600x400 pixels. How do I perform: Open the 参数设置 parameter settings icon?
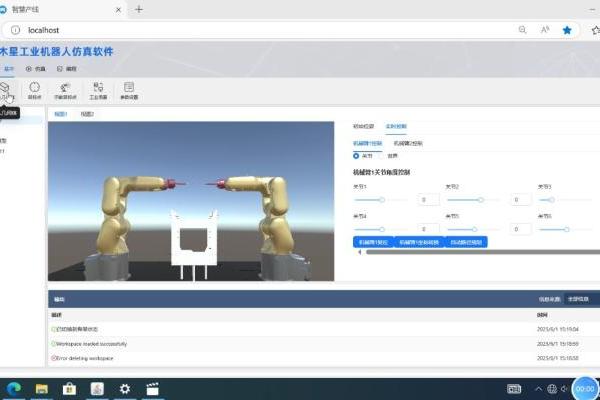click(x=129, y=90)
